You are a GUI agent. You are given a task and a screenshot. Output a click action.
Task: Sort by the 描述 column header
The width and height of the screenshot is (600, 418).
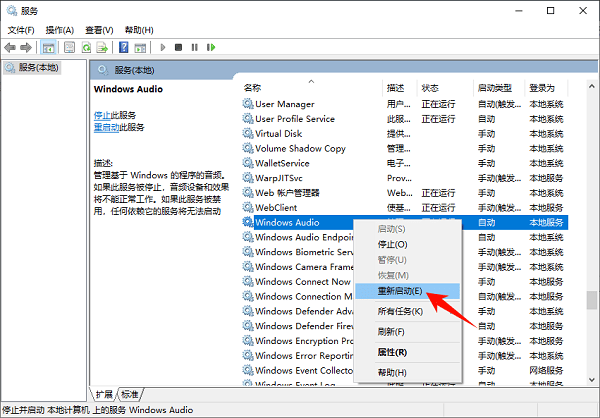click(x=399, y=88)
